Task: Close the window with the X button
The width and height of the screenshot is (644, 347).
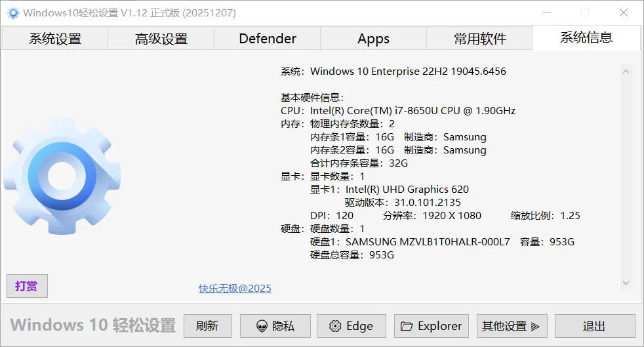Action: coord(624,12)
